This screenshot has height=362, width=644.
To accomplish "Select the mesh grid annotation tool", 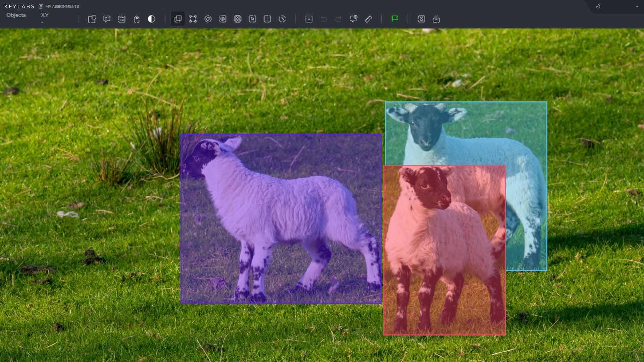I will click(x=237, y=19).
